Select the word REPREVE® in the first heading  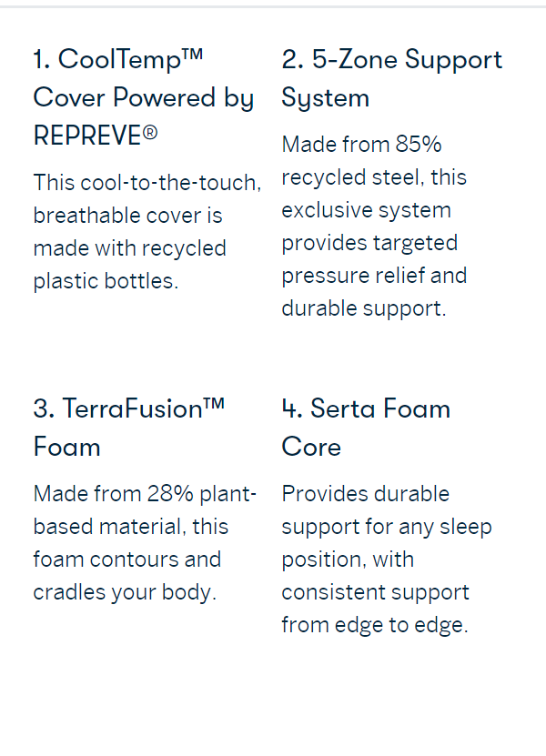click(95, 136)
